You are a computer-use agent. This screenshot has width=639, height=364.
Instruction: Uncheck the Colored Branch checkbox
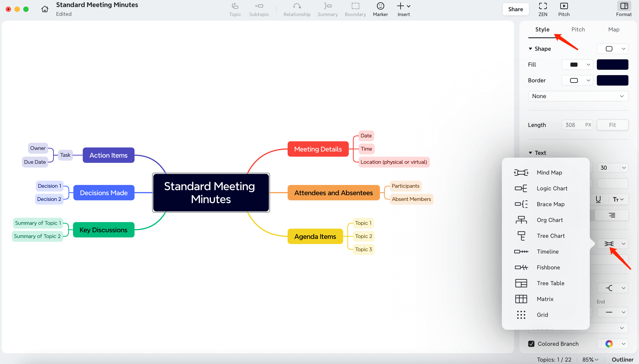coord(531,344)
